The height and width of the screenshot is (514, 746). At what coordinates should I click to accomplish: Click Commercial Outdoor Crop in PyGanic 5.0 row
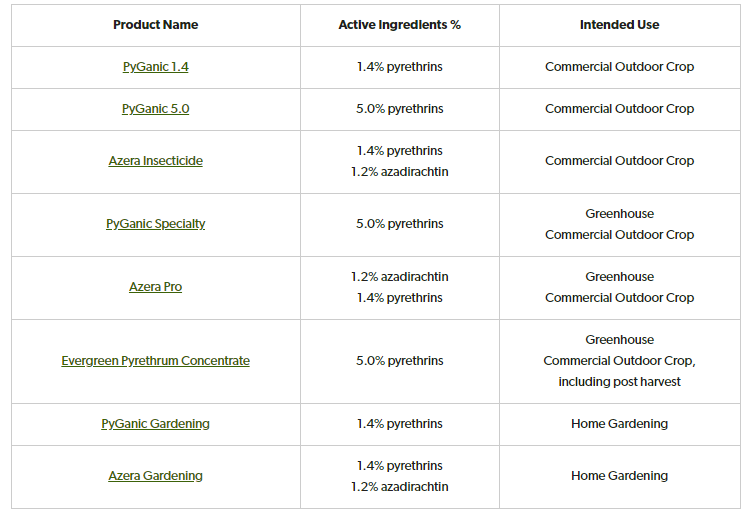[x=619, y=109]
